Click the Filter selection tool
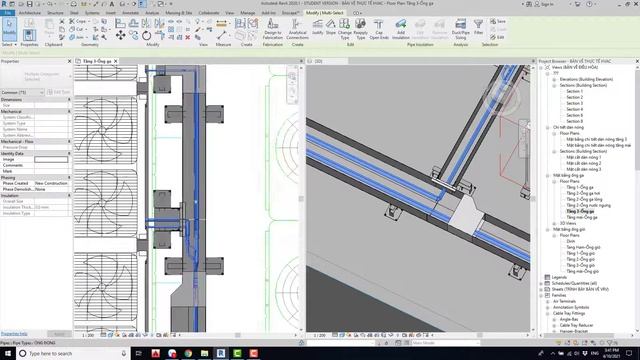 478,27
